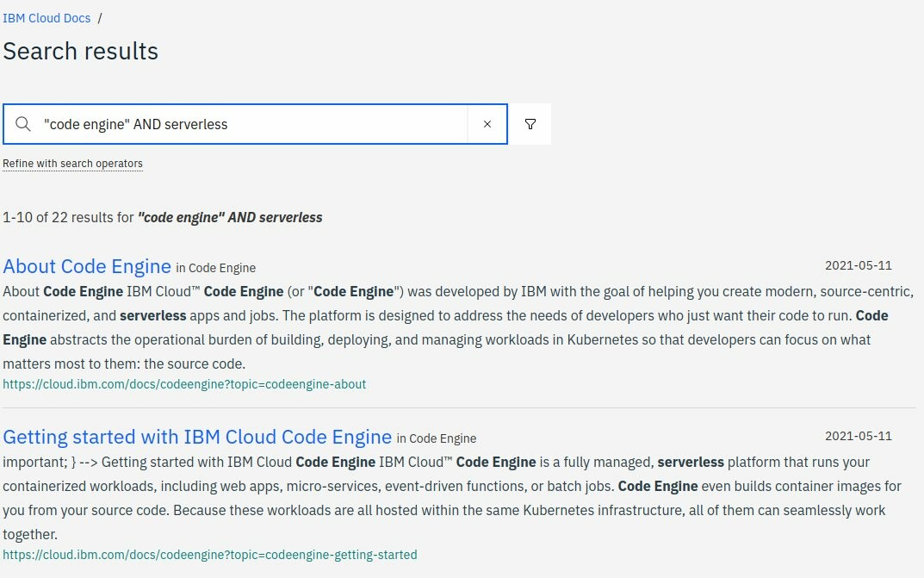Open the About Code Engine result
The image size is (924, 578).
coord(87,266)
